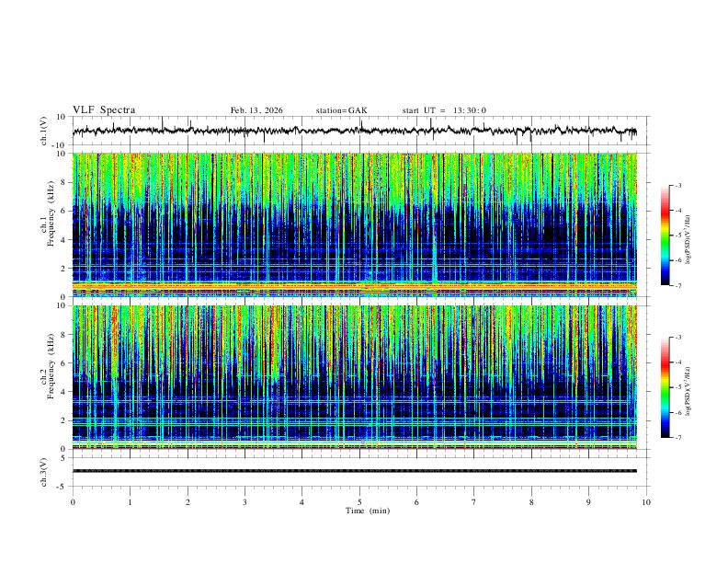Click the "ch.3(V)" axis label
The width and height of the screenshot is (728, 563).
click(x=43, y=472)
